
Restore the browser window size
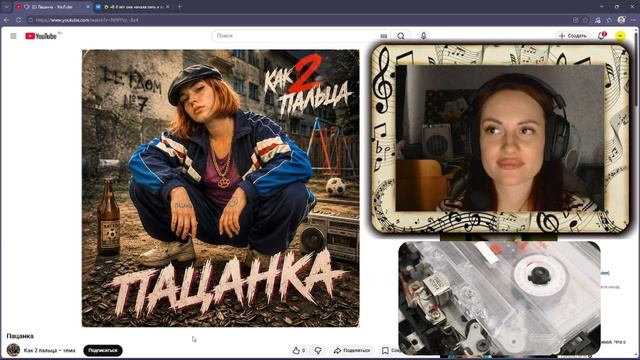pos(617,7)
